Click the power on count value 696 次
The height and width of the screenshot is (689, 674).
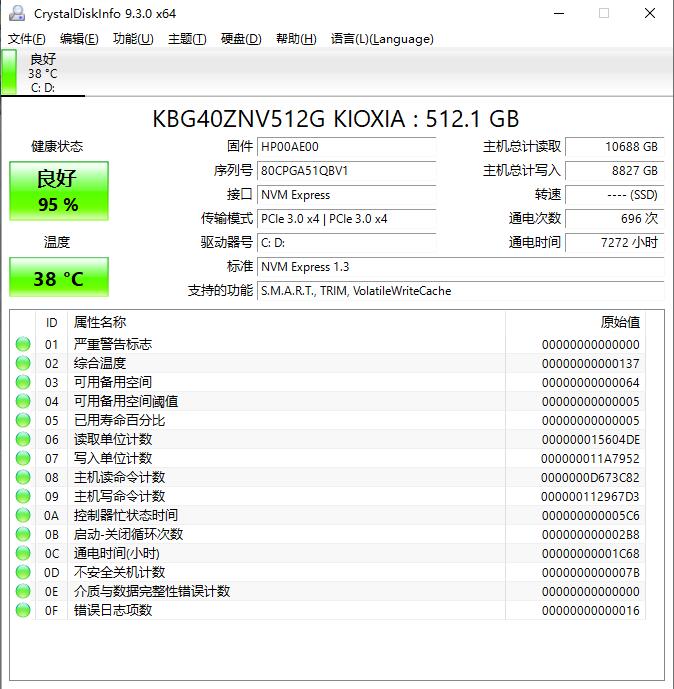(614, 219)
